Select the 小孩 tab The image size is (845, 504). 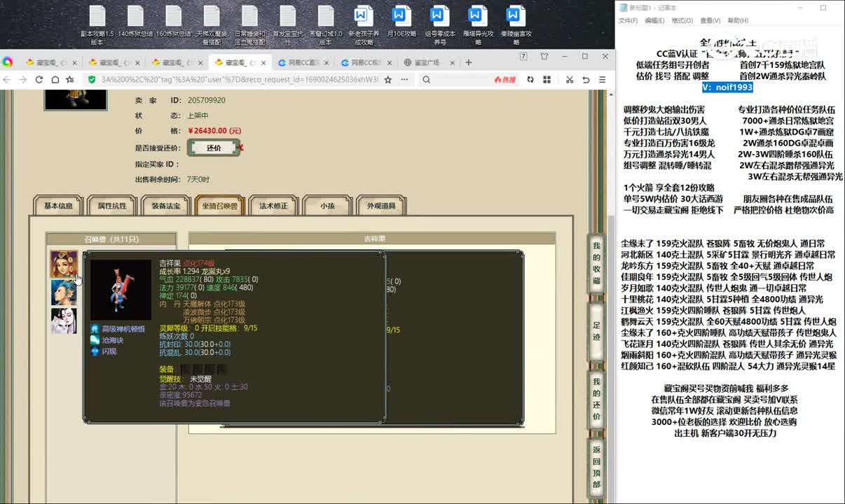tap(327, 206)
